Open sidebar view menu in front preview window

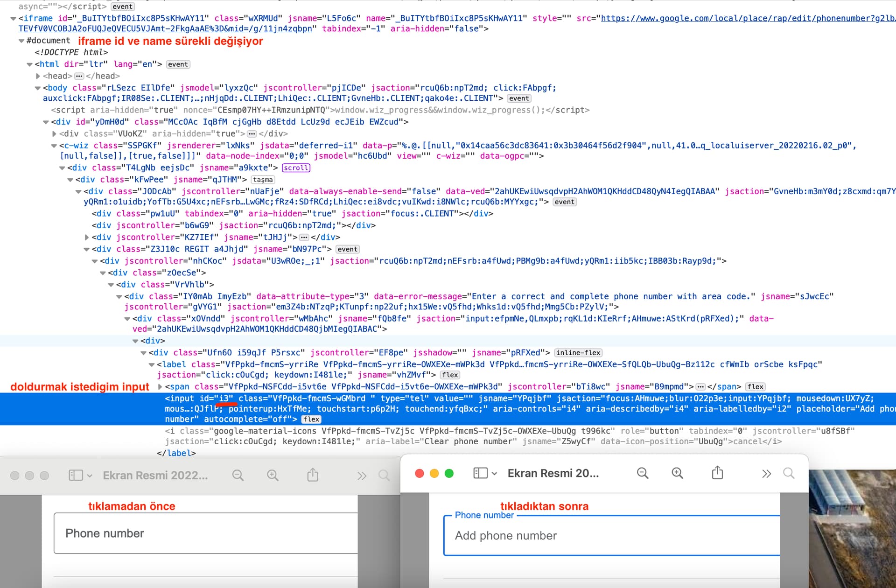480,473
